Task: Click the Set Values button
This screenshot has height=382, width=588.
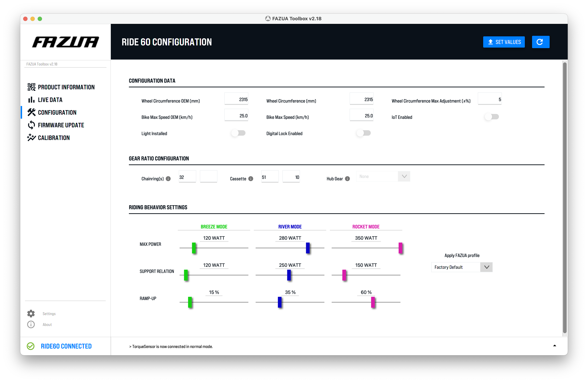Action: pos(504,42)
